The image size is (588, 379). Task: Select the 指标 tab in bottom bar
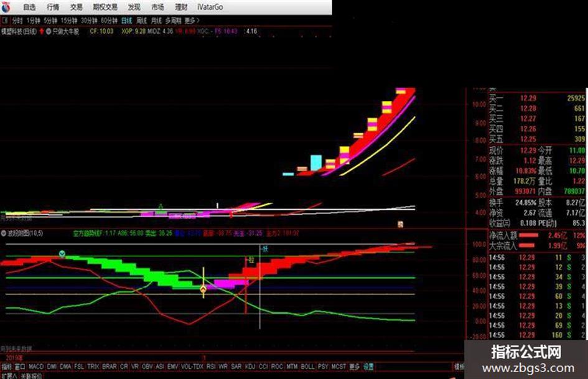click(x=7, y=367)
